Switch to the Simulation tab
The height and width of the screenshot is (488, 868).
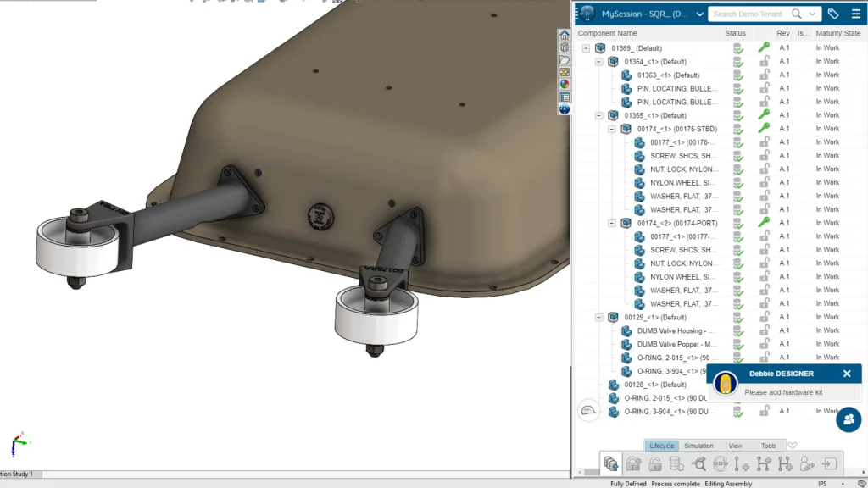(698, 446)
